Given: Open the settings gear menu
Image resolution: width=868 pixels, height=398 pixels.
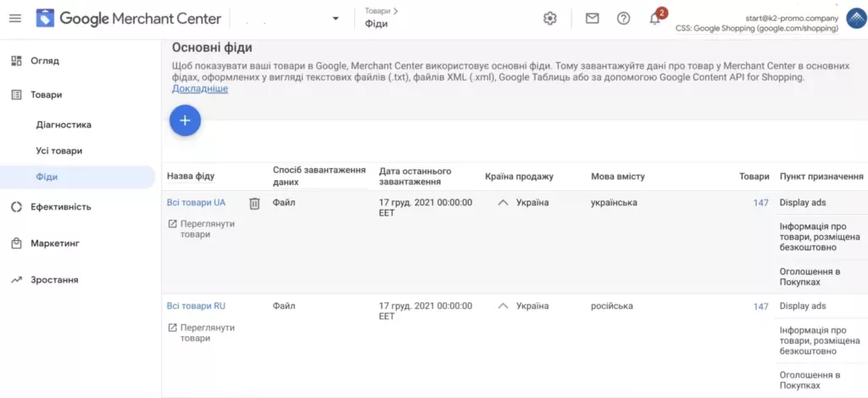Looking at the screenshot, I should (x=549, y=19).
